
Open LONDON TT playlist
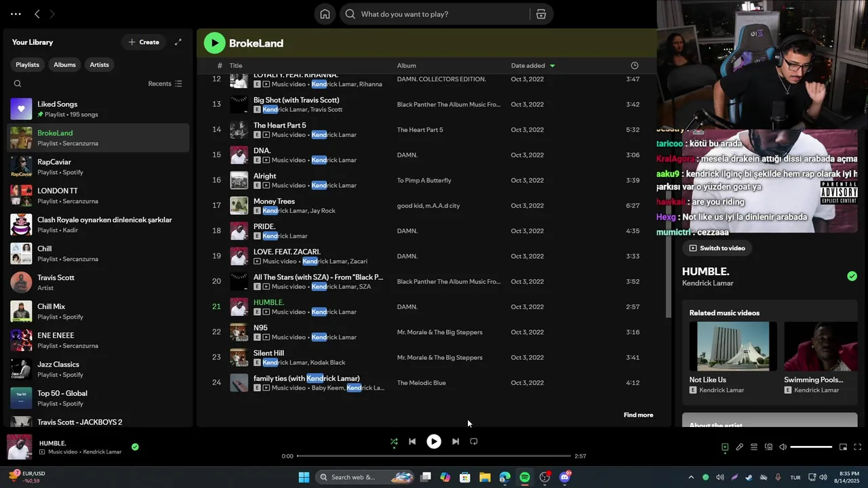(x=98, y=196)
